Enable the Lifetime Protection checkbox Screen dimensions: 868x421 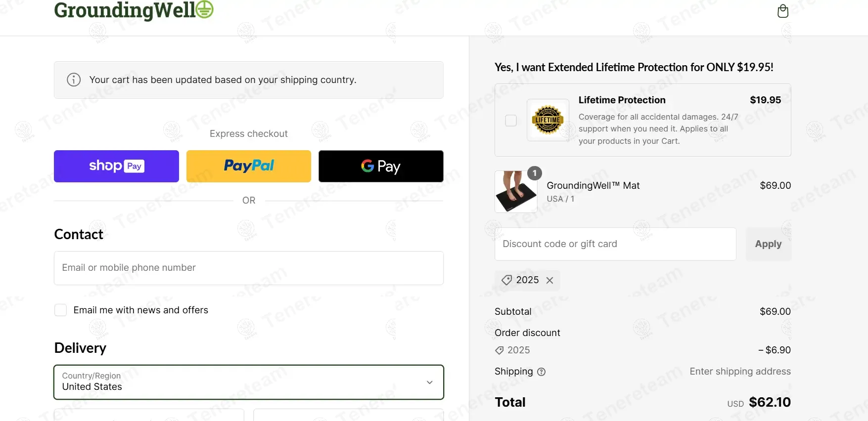(x=511, y=121)
